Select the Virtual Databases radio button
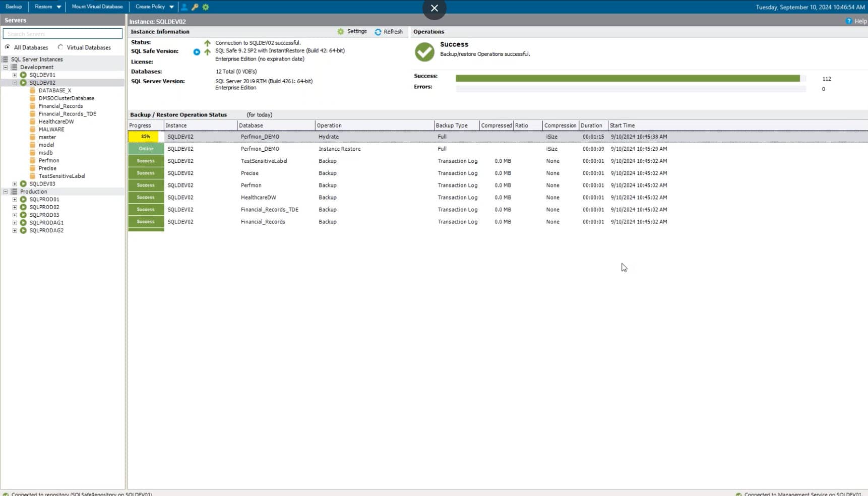Image resolution: width=868 pixels, height=496 pixels. (60, 47)
